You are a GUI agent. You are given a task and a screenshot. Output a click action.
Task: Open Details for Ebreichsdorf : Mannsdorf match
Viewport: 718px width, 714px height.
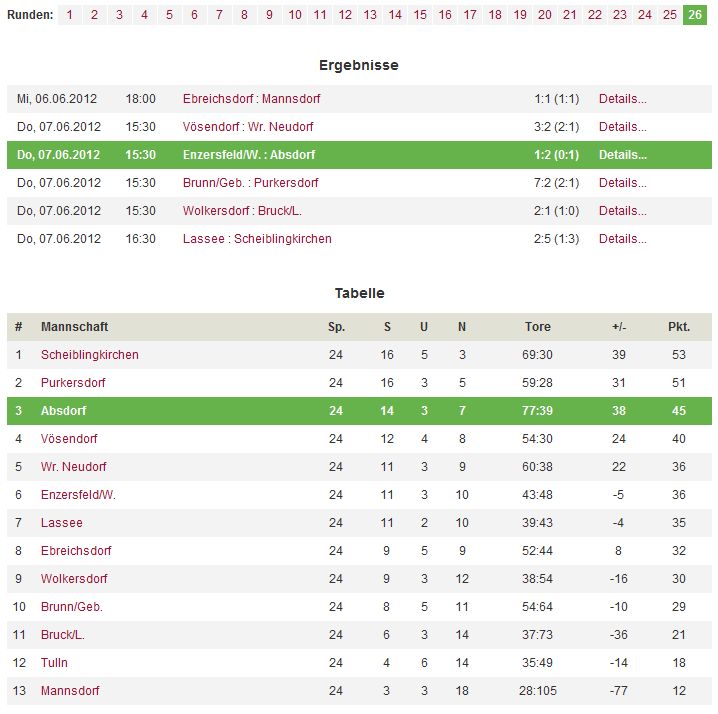coord(623,99)
